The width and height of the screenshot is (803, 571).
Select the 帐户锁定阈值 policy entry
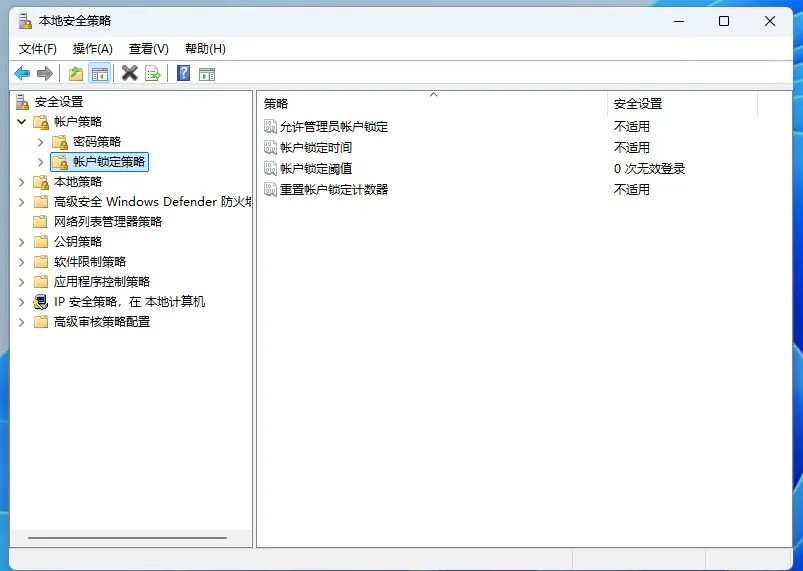pos(316,169)
